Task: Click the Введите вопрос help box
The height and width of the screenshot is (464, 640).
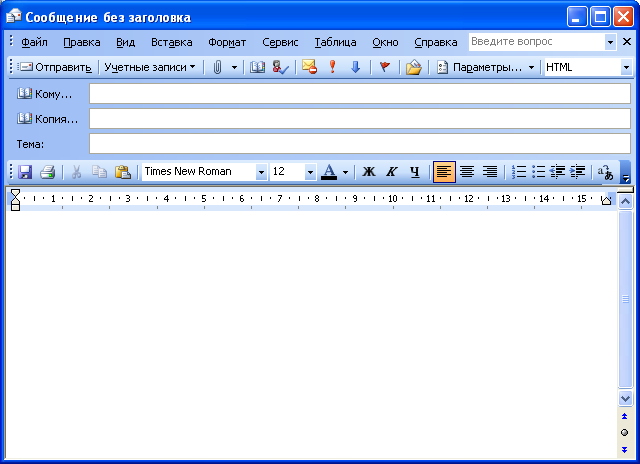Action: click(x=537, y=42)
